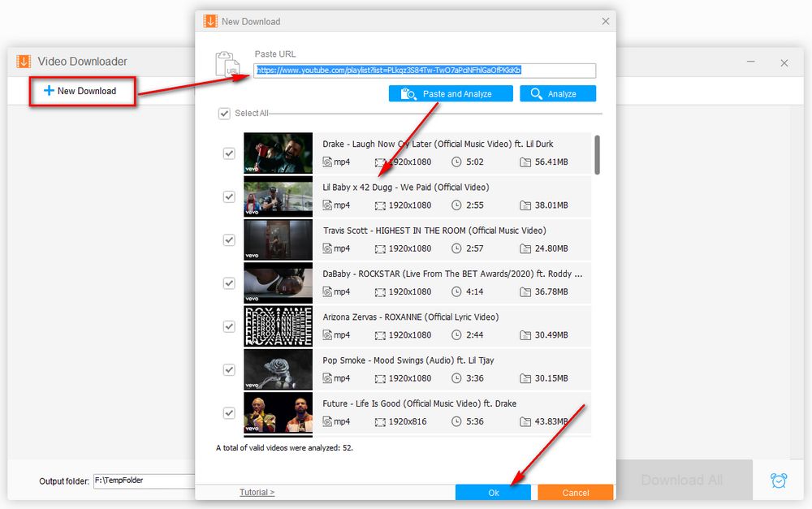The width and height of the screenshot is (812, 509).
Task: Click the Analyze button
Action: [x=558, y=93]
